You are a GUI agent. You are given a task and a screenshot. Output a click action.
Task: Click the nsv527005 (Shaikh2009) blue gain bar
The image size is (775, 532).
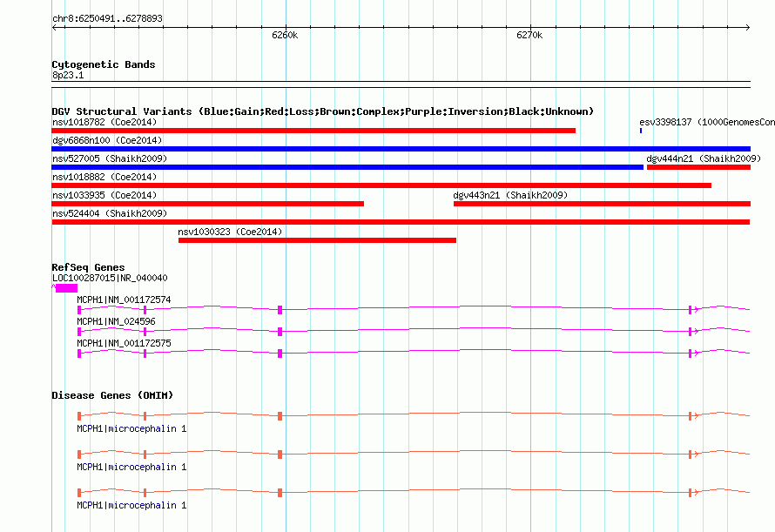click(x=347, y=167)
